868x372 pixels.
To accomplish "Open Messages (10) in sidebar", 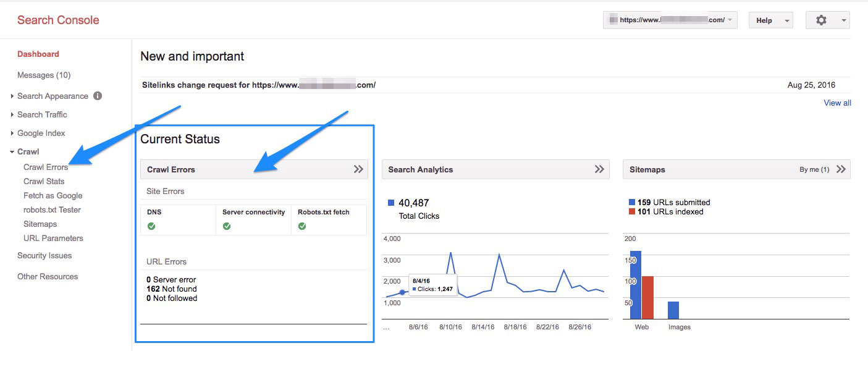I will click(44, 75).
